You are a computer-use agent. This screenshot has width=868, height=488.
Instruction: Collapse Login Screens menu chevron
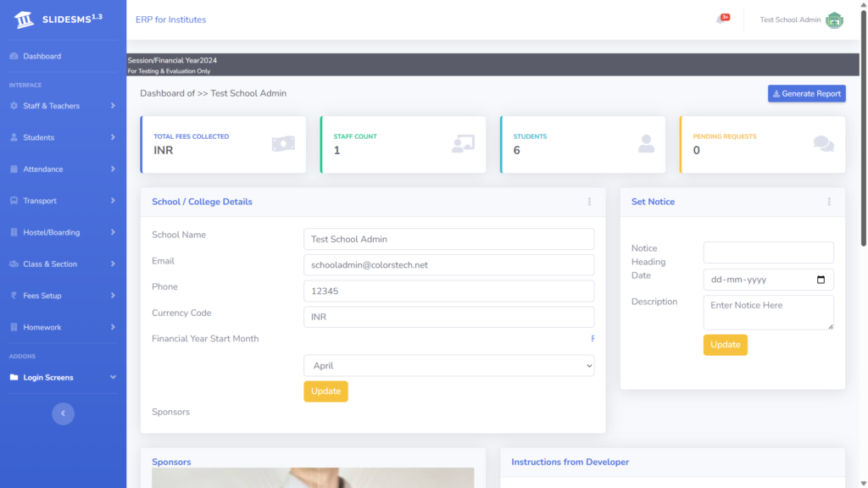click(x=113, y=377)
